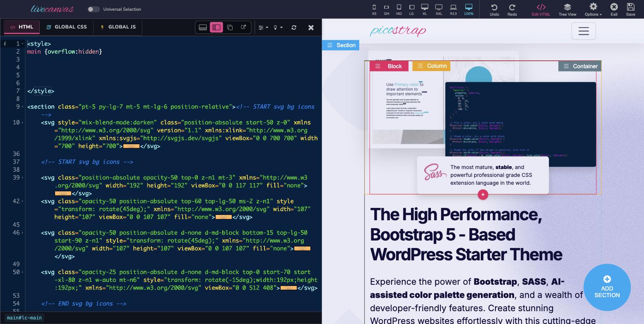This screenshot has width=644, height=324.
Task: Click the main#lc-main breadcrumb
Action: coord(24,318)
